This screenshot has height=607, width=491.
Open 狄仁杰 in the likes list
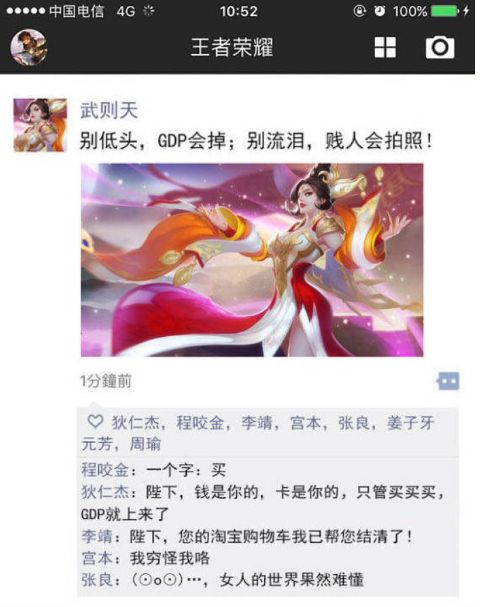(x=136, y=423)
